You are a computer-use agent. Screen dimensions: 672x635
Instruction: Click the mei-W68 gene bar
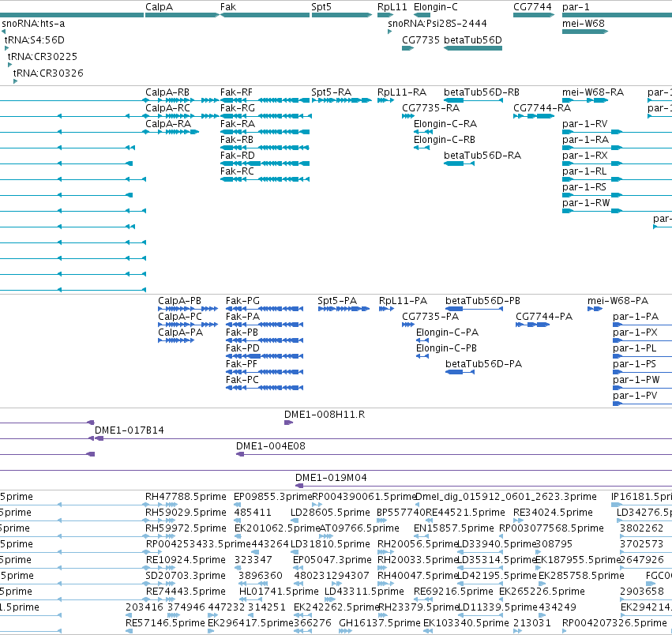(585, 32)
